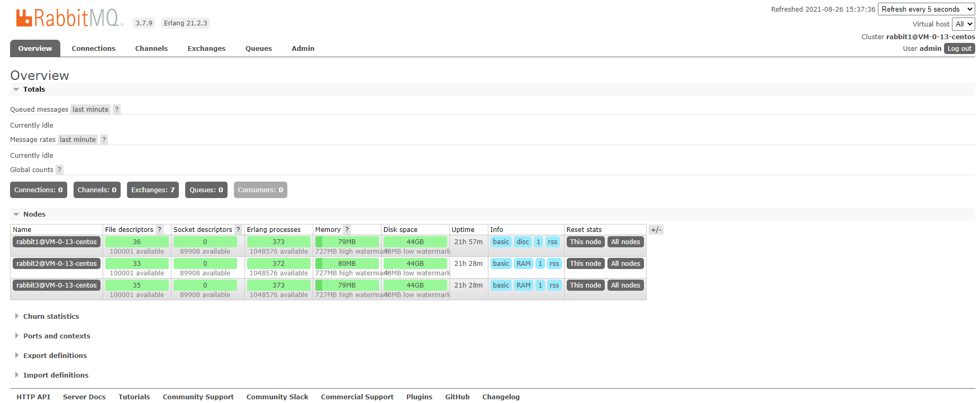Switch to the Connections tab
Screen dimensions: 980x403
(x=94, y=48)
